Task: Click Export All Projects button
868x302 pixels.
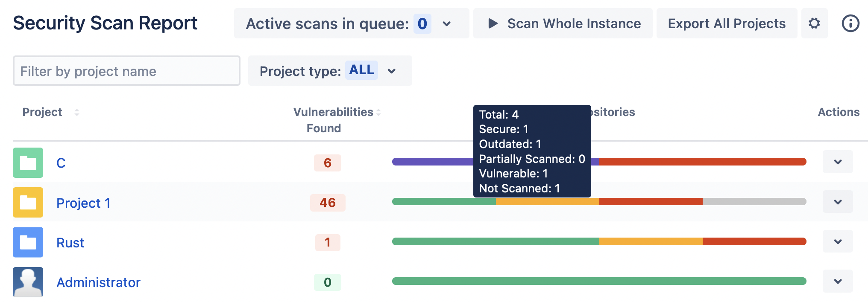Action: (727, 23)
